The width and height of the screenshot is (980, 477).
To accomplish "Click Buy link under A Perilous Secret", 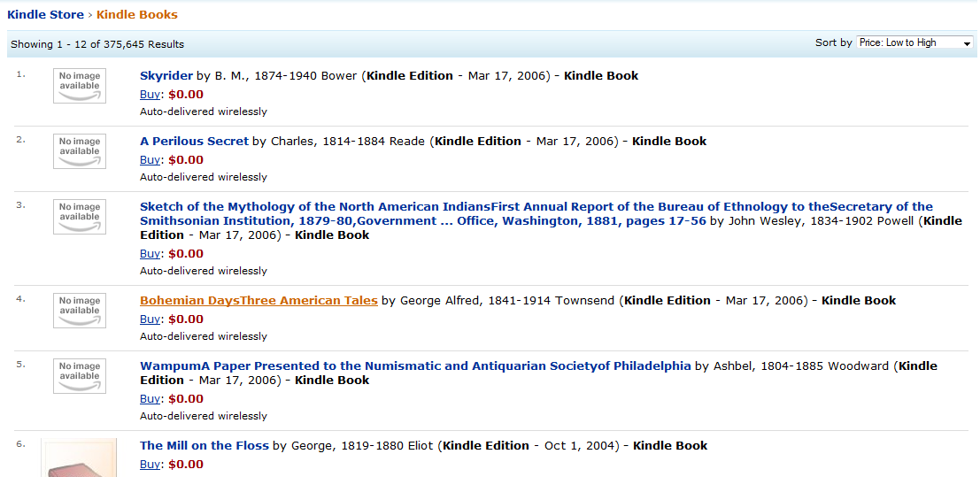I will point(150,160).
